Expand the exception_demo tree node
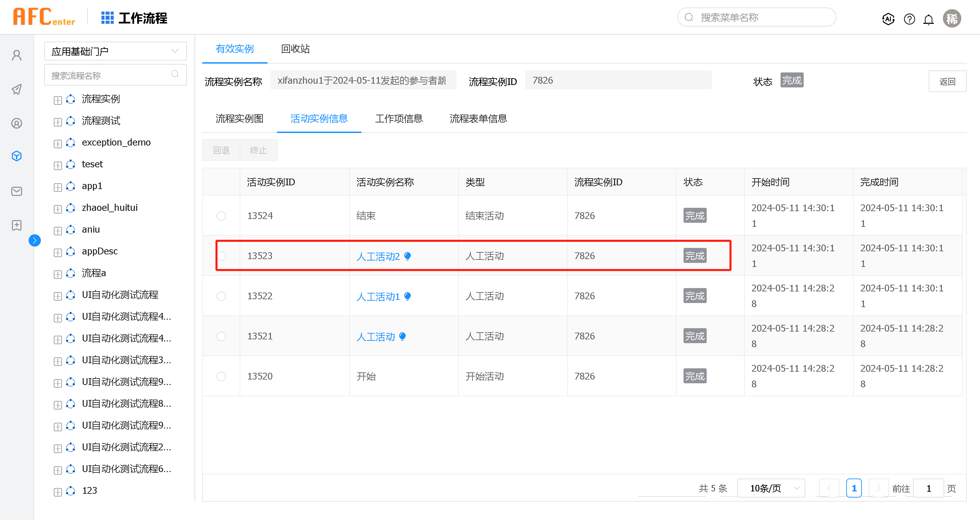The width and height of the screenshot is (980, 520). coord(58,144)
